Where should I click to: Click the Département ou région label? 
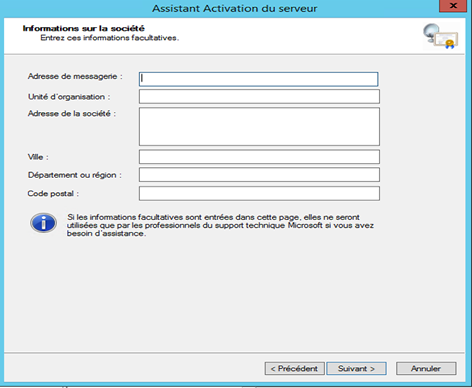click(x=75, y=175)
